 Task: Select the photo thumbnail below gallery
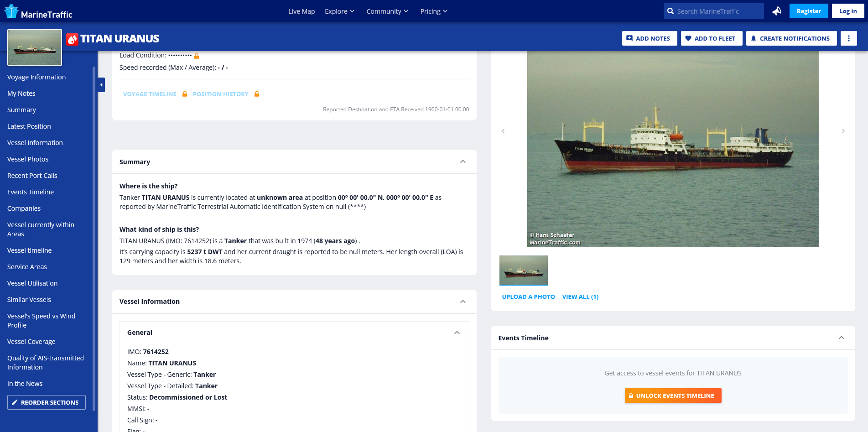coord(524,270)
